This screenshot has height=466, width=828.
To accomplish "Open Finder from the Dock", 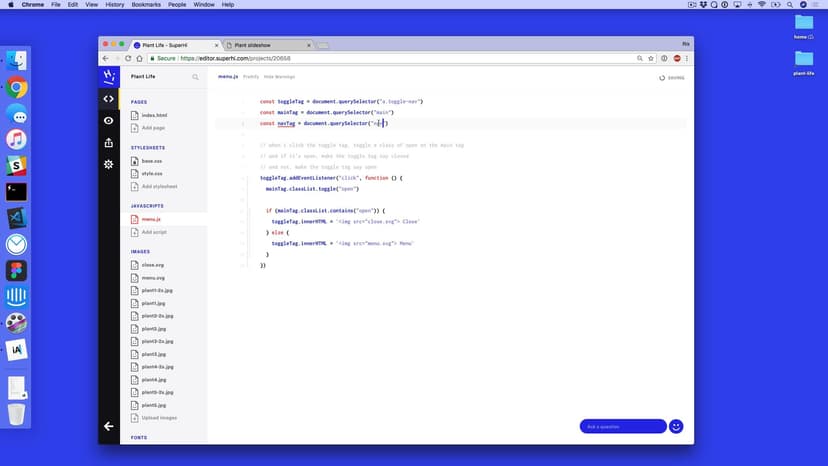I will pos(16,60).
